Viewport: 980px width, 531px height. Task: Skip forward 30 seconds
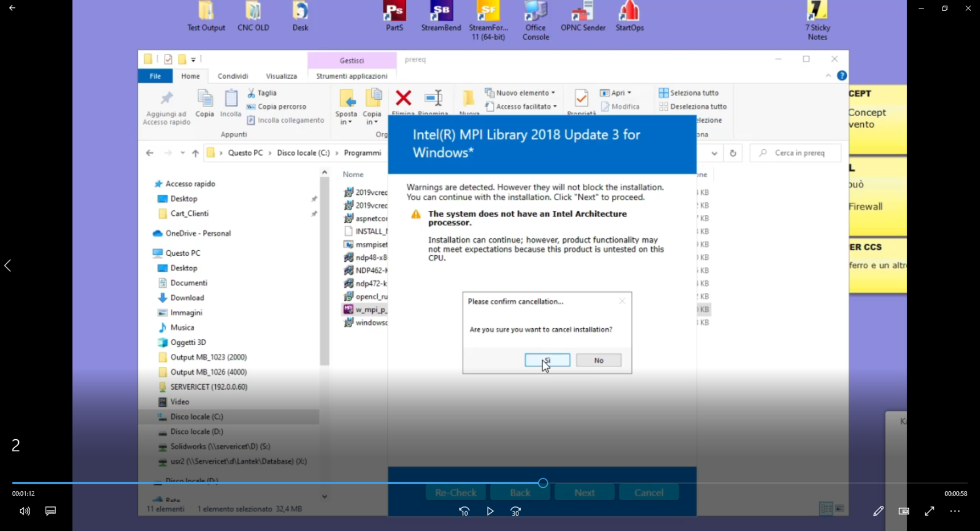click(x=516, y=512)
